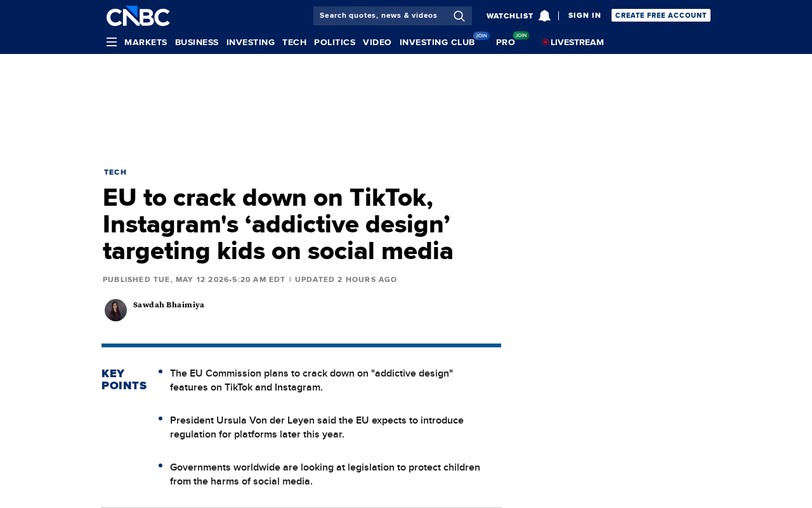Open the MARKETS menu

[146, 42]
